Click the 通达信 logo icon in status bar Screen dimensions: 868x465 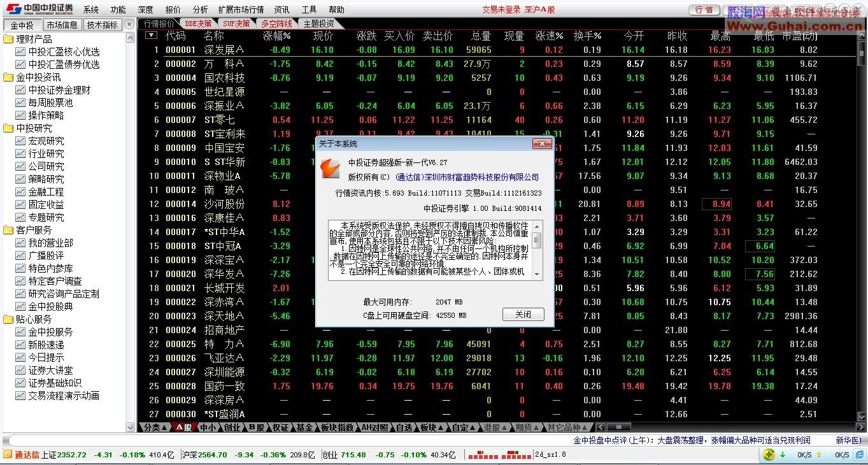pyautogui.click(x=8, y=455)
